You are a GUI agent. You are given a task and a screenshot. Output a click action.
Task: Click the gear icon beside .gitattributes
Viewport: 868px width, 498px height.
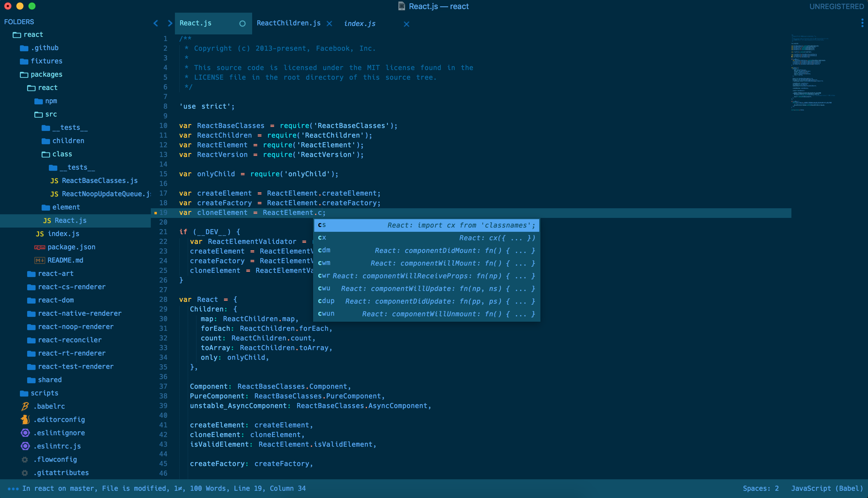tap(25, 473)
